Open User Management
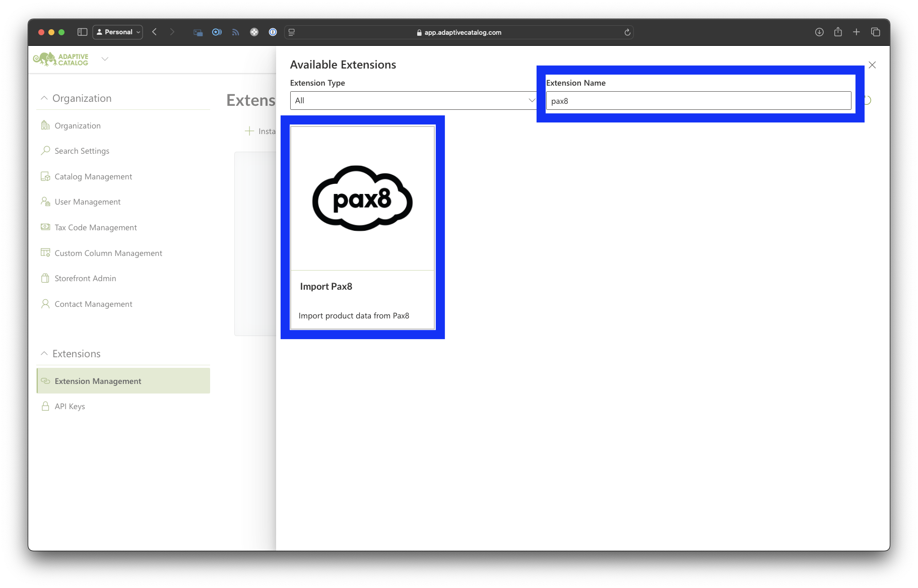Viewport: 918px width, 588px height. click(x=87, y=202)
